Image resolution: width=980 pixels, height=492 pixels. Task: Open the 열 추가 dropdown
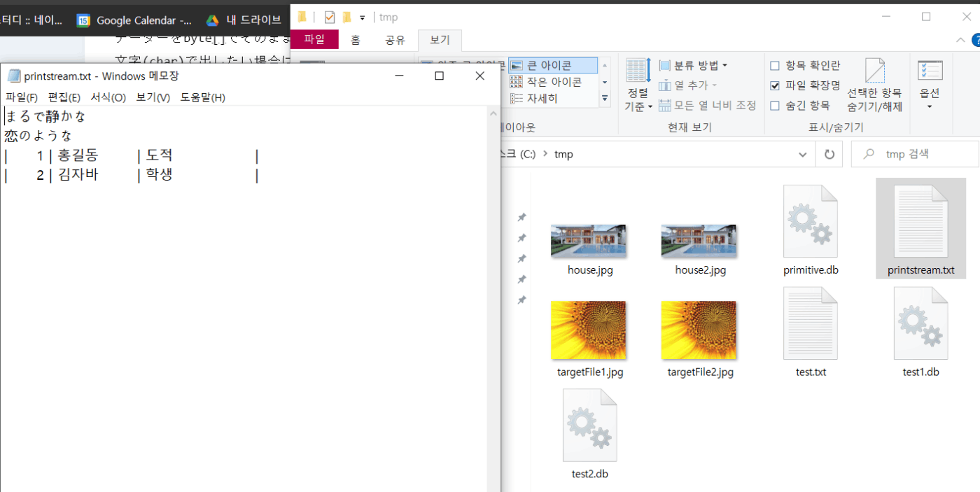point(688,85)
